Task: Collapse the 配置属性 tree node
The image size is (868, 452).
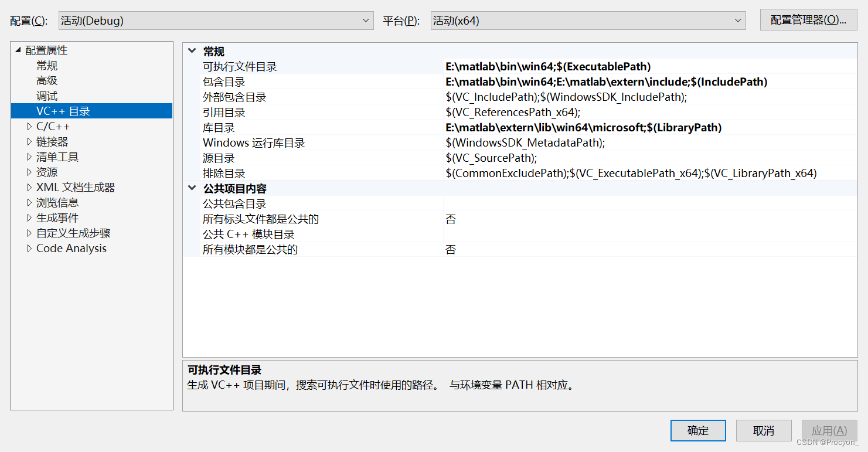Action: coord(19,50)
